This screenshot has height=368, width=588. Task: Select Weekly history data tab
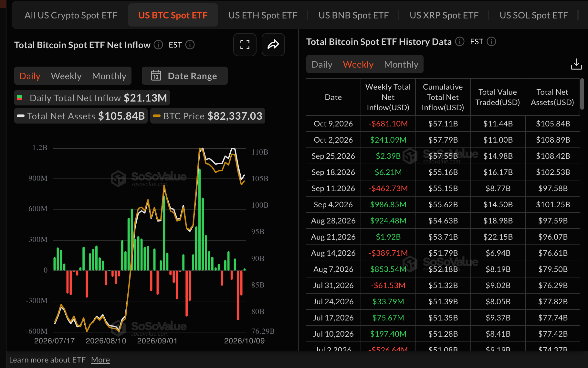click(x=358, y=64)
